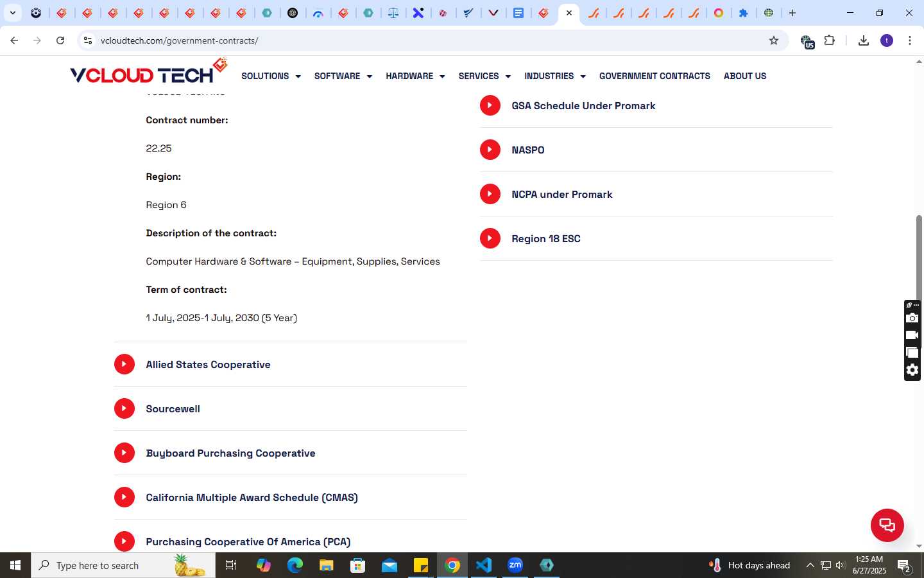Open the browser Extensions puzzle icon
Viewport: 924px width, 578px height.
coord(829,40)
